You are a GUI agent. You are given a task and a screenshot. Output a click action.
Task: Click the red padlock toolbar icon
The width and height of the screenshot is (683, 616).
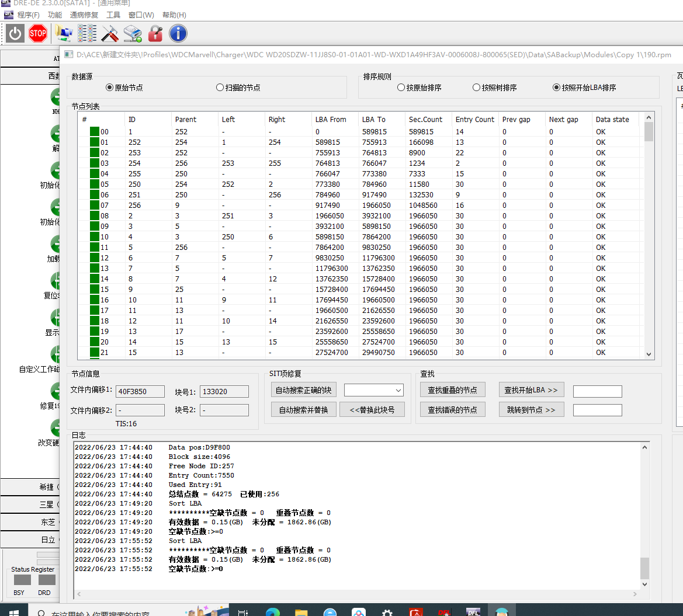pos(155,33)
